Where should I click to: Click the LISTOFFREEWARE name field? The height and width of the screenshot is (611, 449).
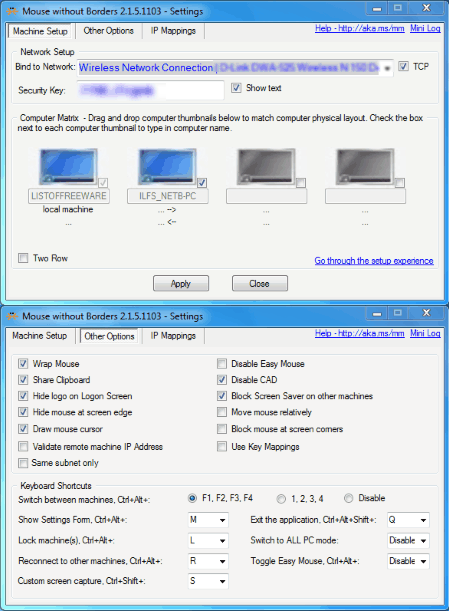(x=69, y=196)
